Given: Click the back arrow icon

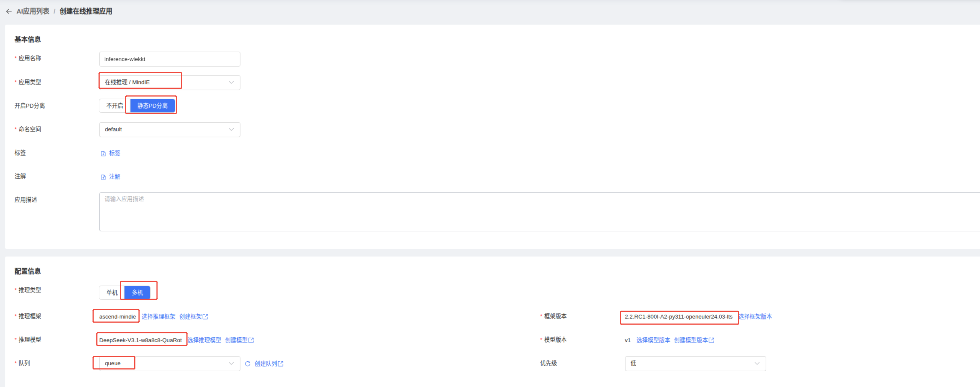Looking at the screenshot, I should [9, 11].
